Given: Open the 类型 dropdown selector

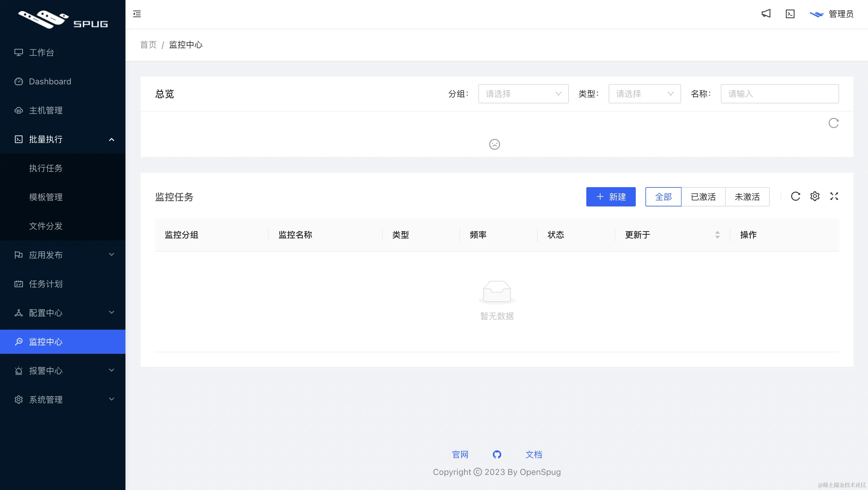Looking at the screenshot, I should pyautogui.click(x=644, y=94).
